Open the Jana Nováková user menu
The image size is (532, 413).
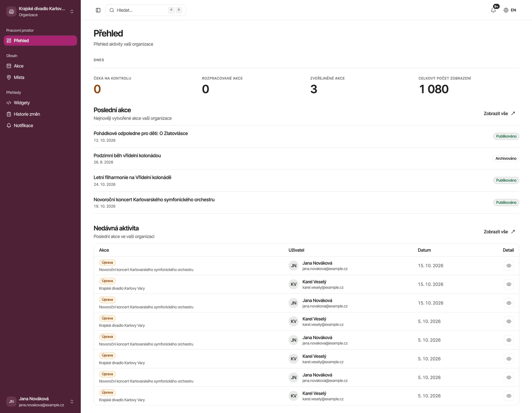click(x=40, y=402)
